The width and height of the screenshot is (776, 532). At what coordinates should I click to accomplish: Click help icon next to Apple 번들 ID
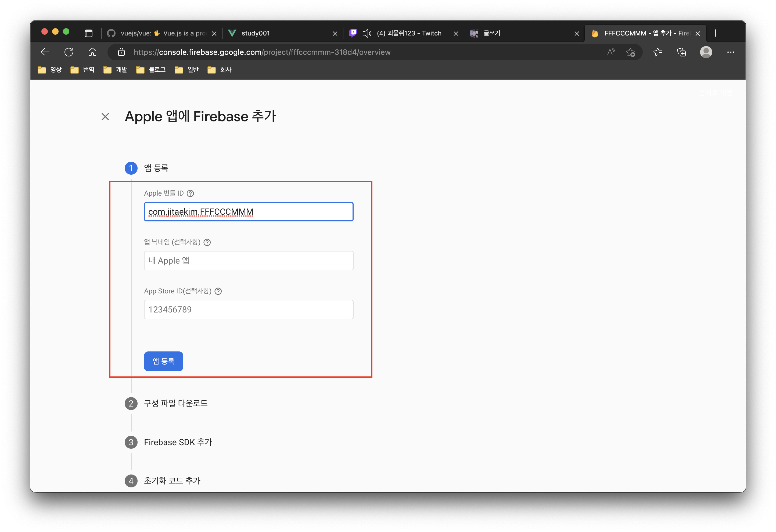190,193
